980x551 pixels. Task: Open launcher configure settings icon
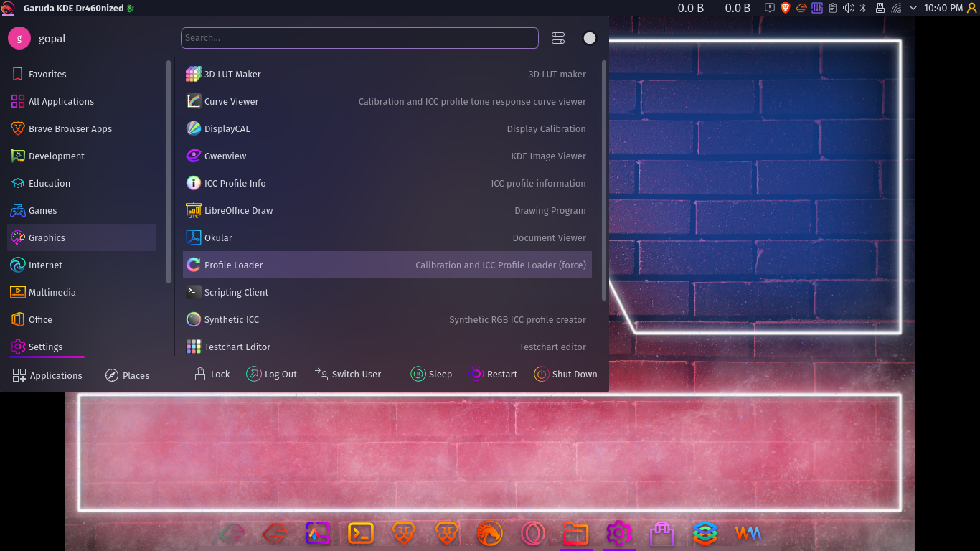(558, 38)
